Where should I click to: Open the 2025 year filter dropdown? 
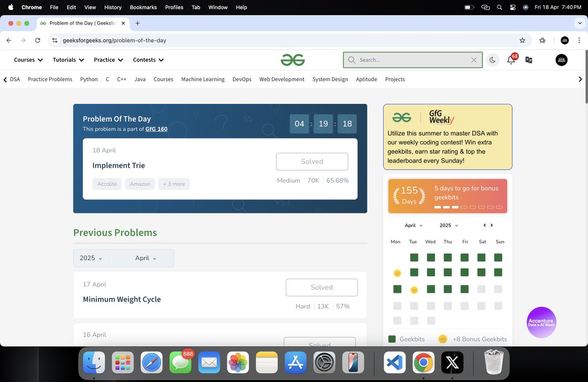click(x=91, y=258)
